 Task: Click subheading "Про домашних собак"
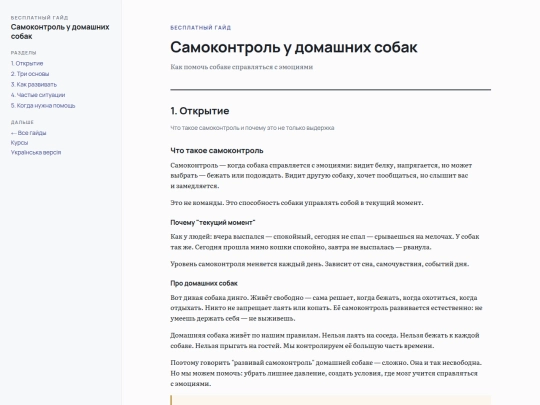coord(204,283)
